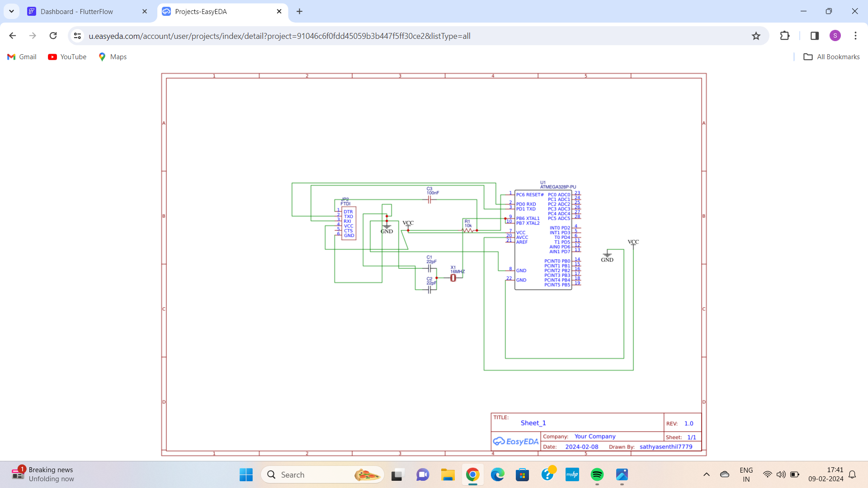This screenshot has height=488, width=868.
Task: Select the C1 22pF capacitor
Action: point(429,268)
